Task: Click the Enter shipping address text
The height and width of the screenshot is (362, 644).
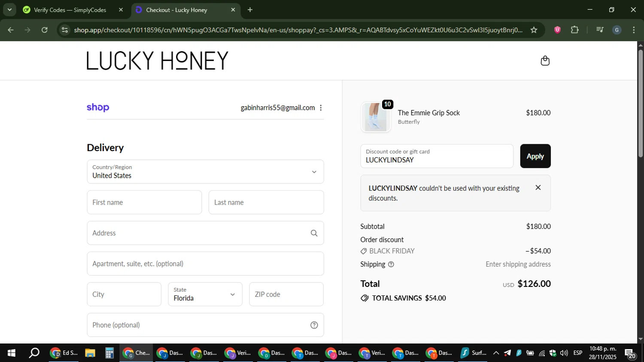Action: (x=518, y=265)
